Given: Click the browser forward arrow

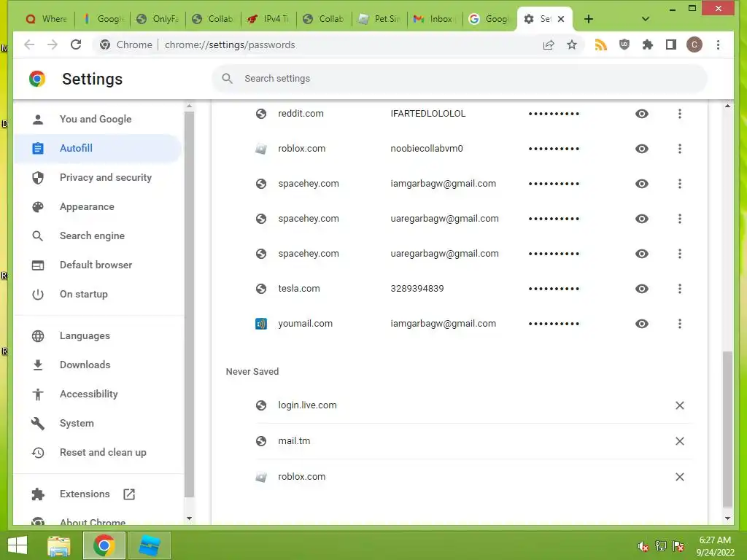Looking at the screenshot, I should tap(53, 44).
